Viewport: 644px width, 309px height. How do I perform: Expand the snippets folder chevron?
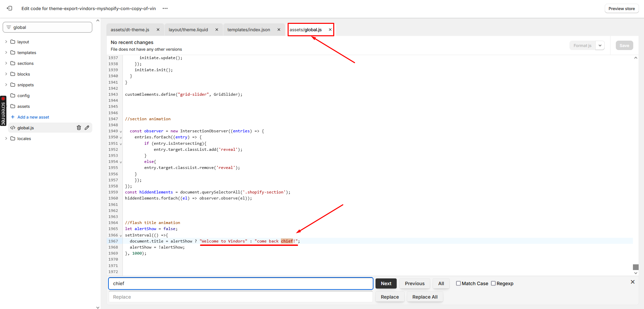point(6,85)
